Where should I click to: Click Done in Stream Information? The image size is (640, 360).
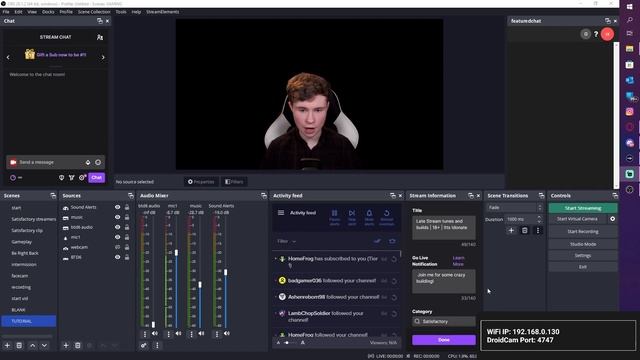[444, 340]
